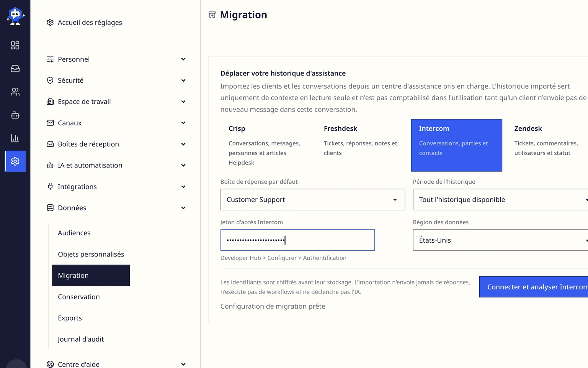Go to Conservation settings page
The image size is (588, 368).
pos(79,297)
